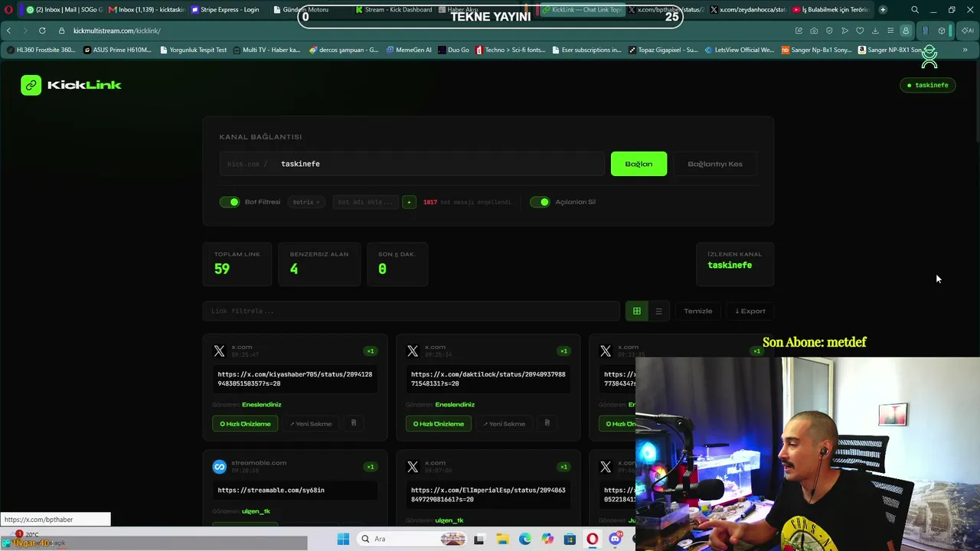Image resolution: width=980 pixels, height=551 pixels.
Task: Remove the botrix bot filter tag
Action: coord(318,202)
